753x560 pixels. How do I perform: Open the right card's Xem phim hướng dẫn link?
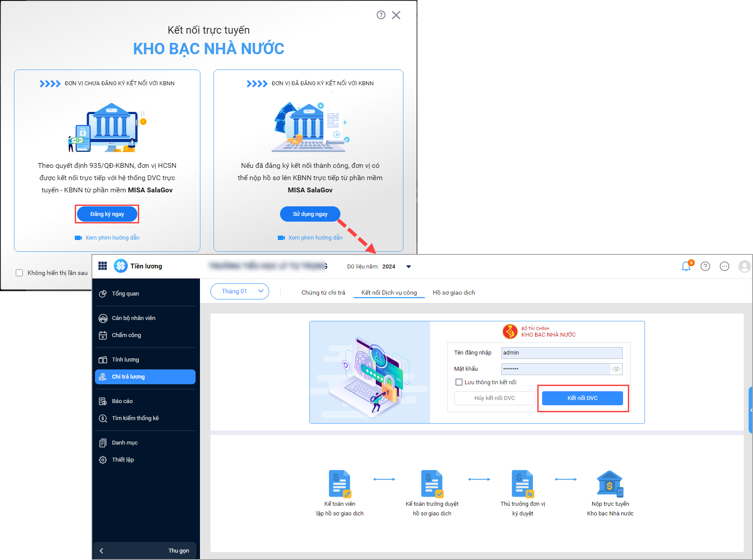pos(310,238)
